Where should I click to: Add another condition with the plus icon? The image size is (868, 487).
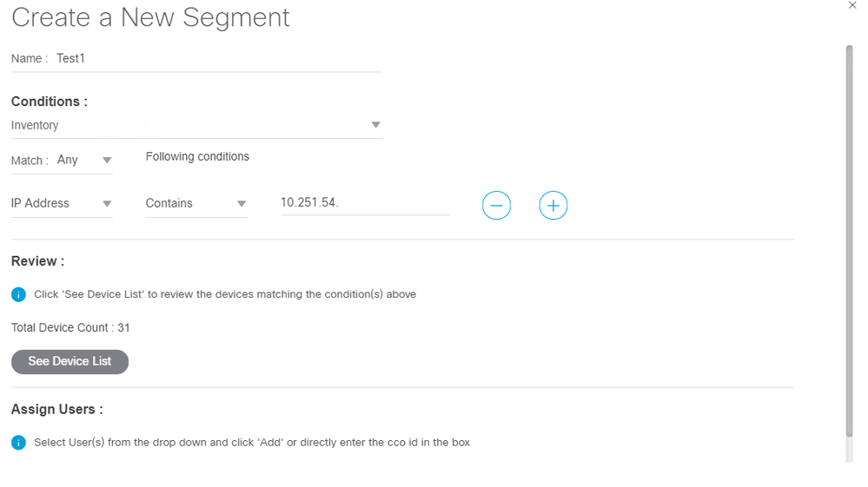coord(553,206)
